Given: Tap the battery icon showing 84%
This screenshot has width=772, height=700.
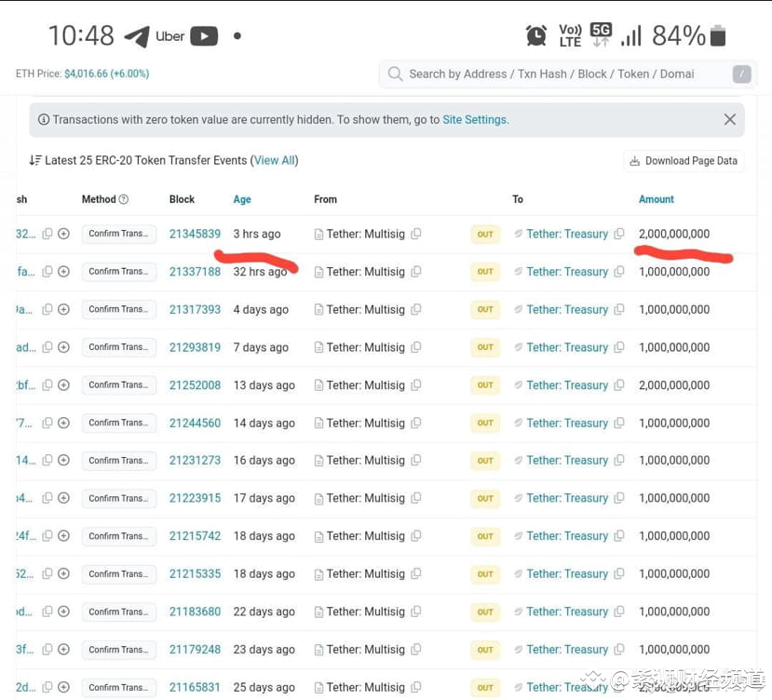Looking at the screenshot, I should point(718,35).
